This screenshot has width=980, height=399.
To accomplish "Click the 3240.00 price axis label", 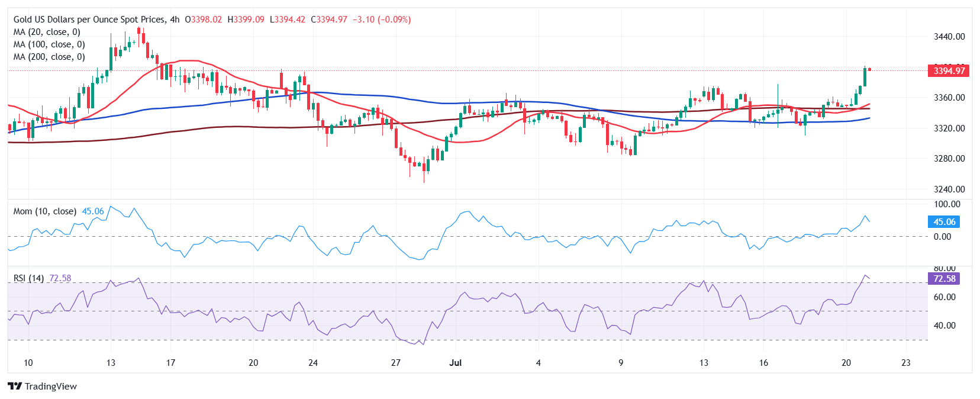I will click(949, 189).
